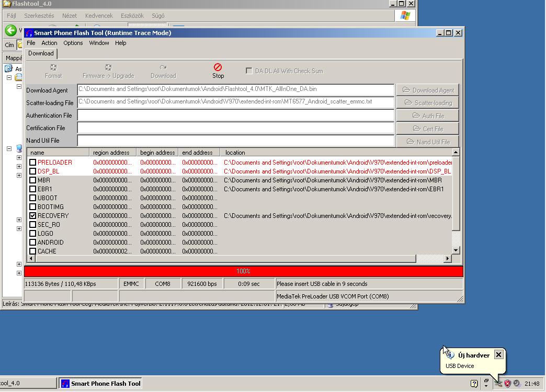546x392 pixels.
Task: Uncheck the RECOVERY checkbox
Action: [33, 215]
